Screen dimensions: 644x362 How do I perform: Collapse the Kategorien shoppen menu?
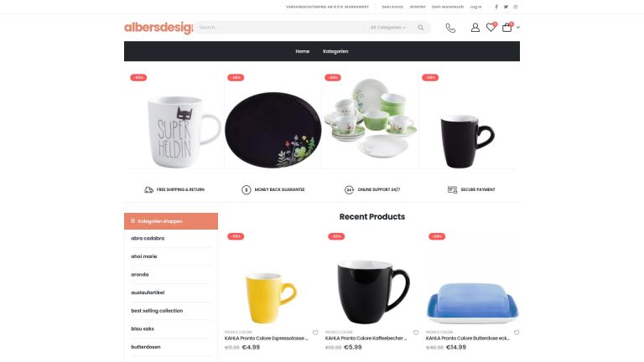tap(171, 221)
